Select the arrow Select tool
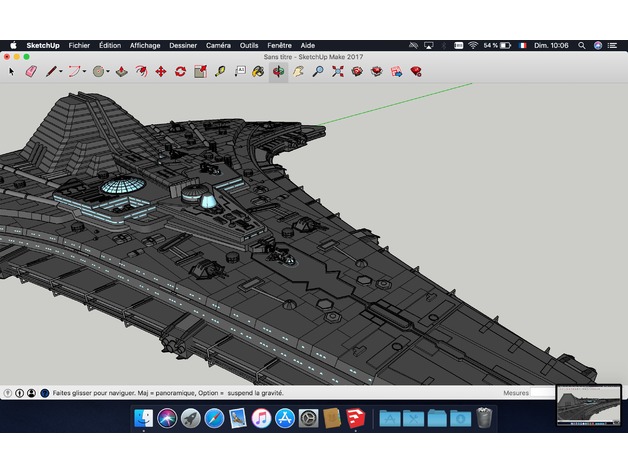This screenshot has height=472, width=628. 12,72
